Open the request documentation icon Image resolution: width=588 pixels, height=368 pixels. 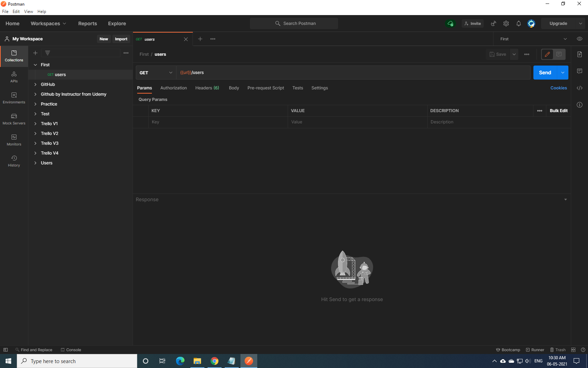580,54
